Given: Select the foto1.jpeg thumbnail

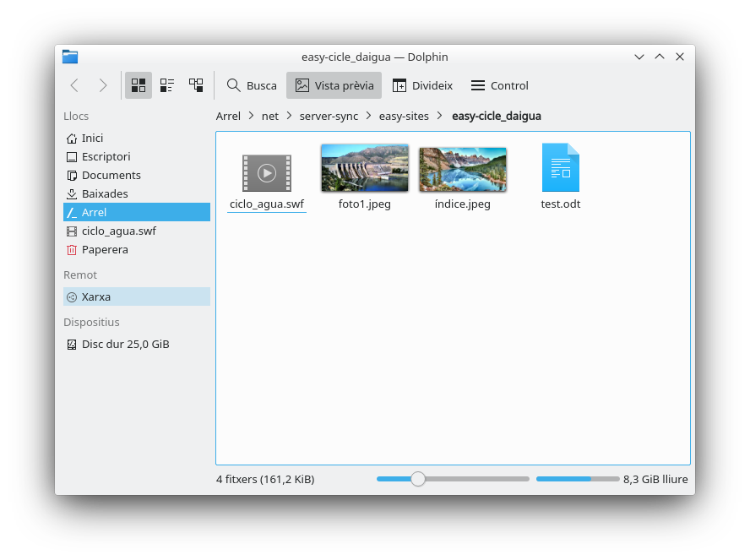Looking at the screenshot, I should 364,168.
